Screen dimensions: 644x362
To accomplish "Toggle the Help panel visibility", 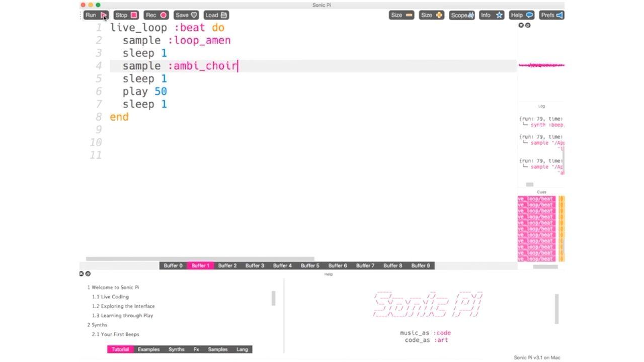I will pyautogui.click(x=521, y=15).
